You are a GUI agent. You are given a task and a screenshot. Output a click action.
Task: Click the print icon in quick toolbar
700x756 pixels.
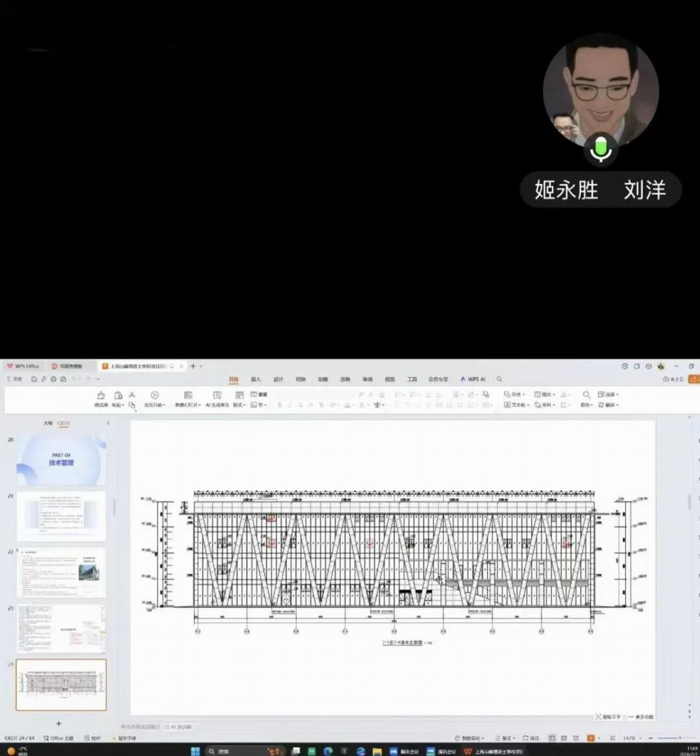point(53,379)
